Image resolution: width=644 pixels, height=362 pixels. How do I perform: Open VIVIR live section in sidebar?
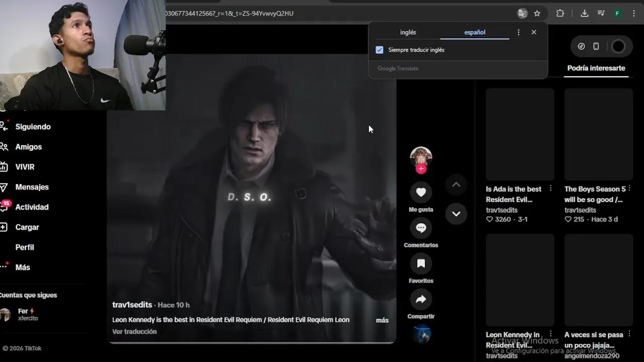[25, 167]
